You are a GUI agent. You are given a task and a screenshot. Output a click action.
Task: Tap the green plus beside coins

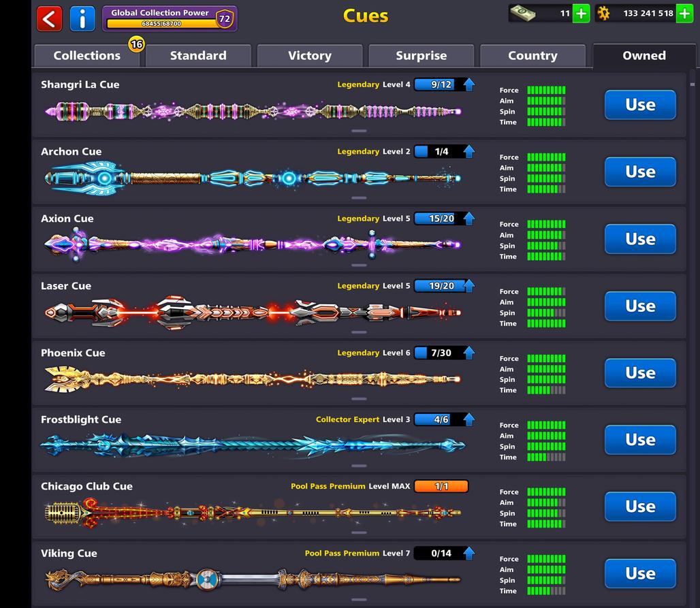pos(684,14)
